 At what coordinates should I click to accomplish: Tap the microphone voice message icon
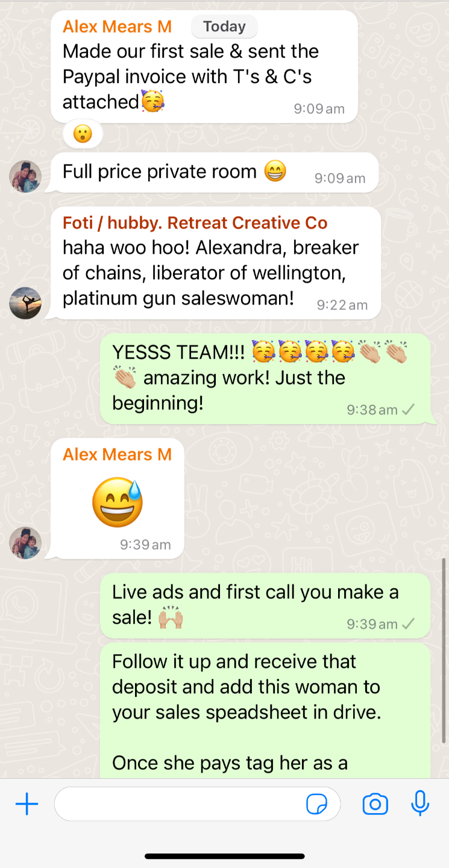coord(420,804)
